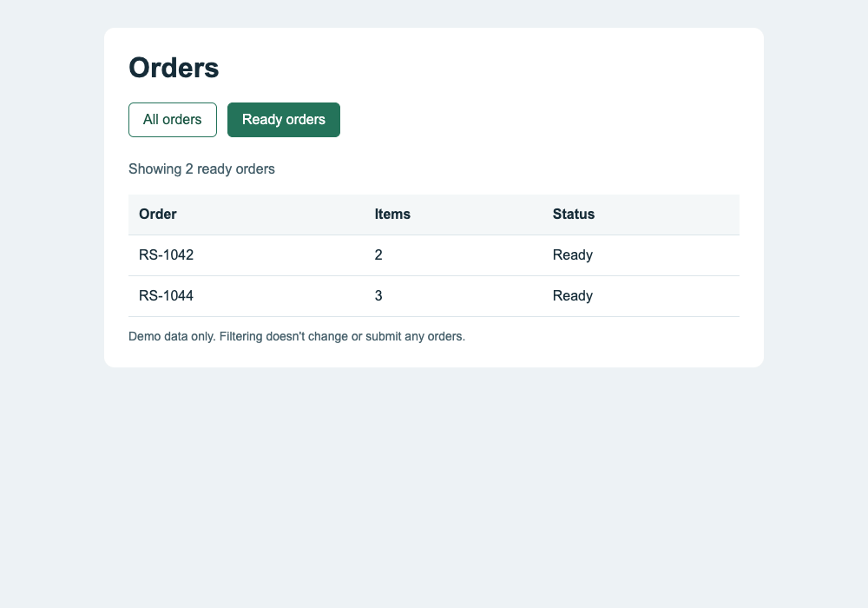Show all orders with All orders button
868x608 pixels.
[173, 120]
